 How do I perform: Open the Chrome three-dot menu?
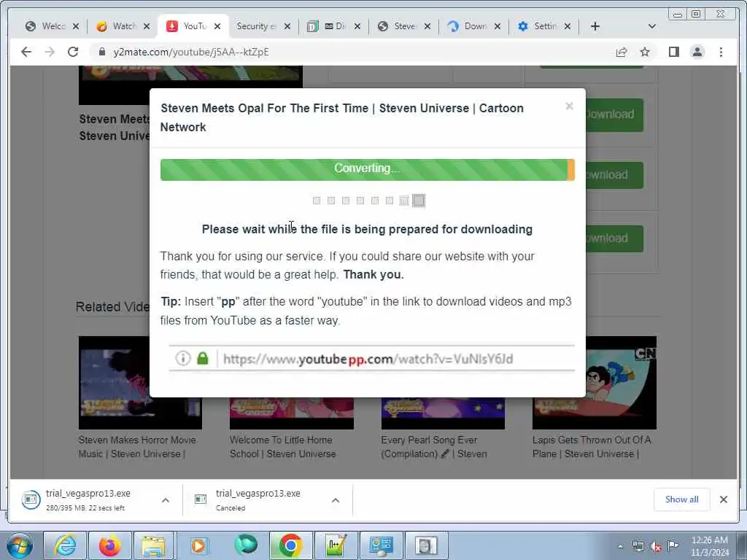[x=721, y=52]
